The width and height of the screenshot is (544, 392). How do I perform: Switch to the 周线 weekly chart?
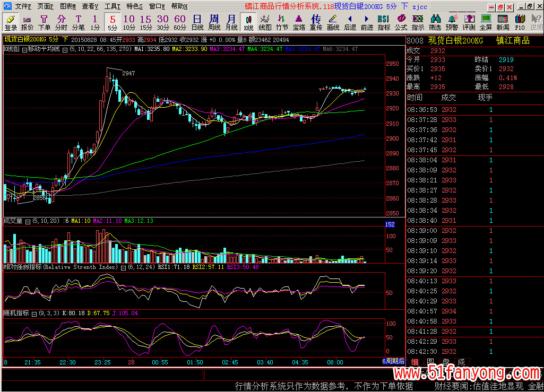coord(214,22)
